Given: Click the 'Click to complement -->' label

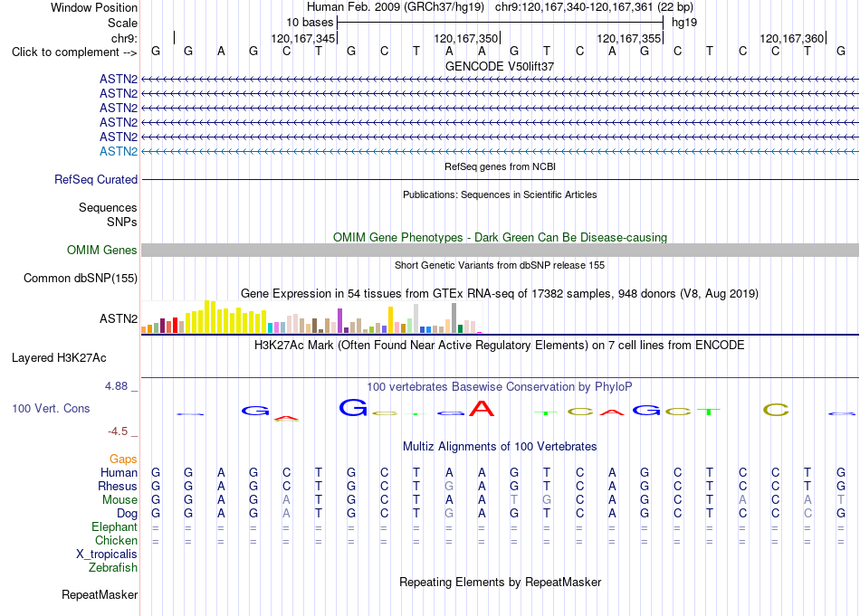Looking at the screenshot, I should (x=74, y=52).
